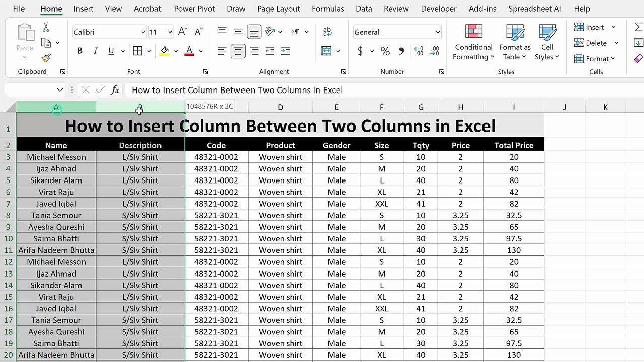The image size is (644, 362).
Task: Select row 10 header
Action: [8, 239]
